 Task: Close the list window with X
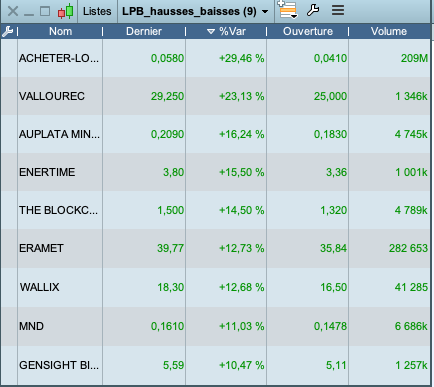click(x=13, y=11)
